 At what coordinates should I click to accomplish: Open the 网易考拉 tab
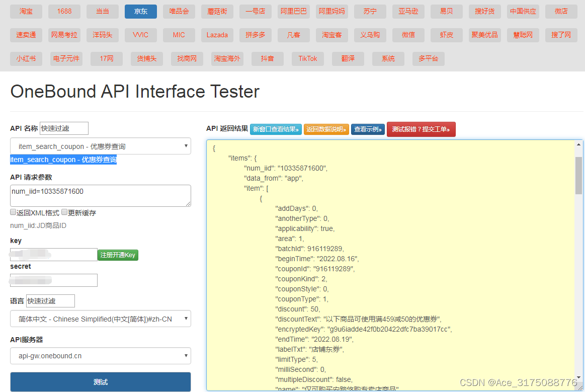point(64,35)
